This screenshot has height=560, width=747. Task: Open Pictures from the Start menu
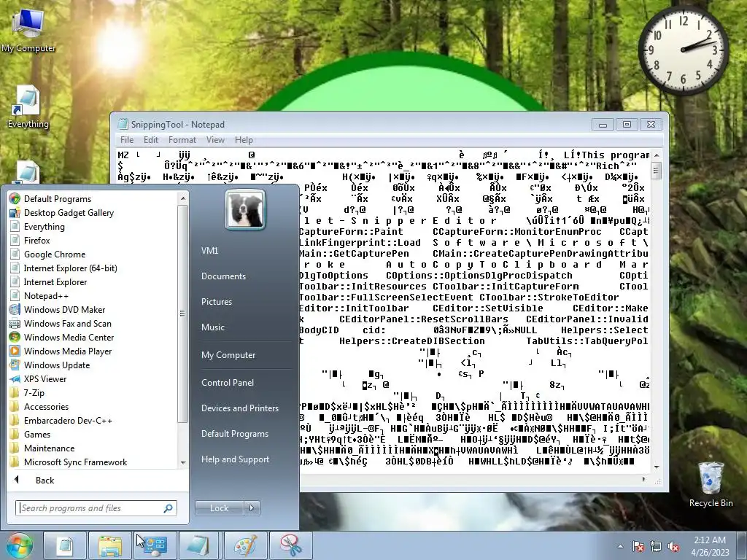(x=216, y=302)
